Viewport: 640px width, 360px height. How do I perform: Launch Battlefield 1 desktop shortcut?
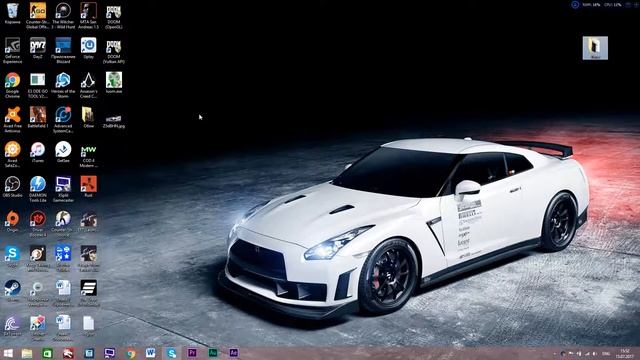coord(38,118)
